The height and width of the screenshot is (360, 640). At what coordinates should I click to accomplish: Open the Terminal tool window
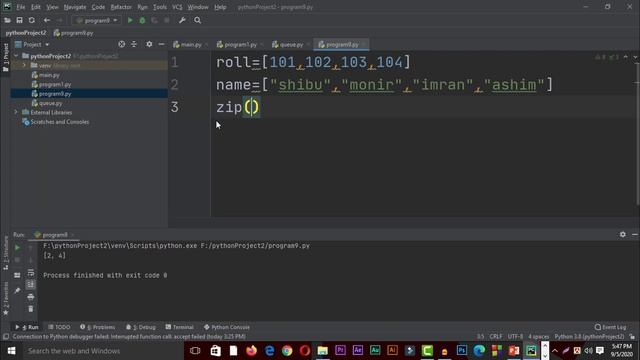click(180, 327)
